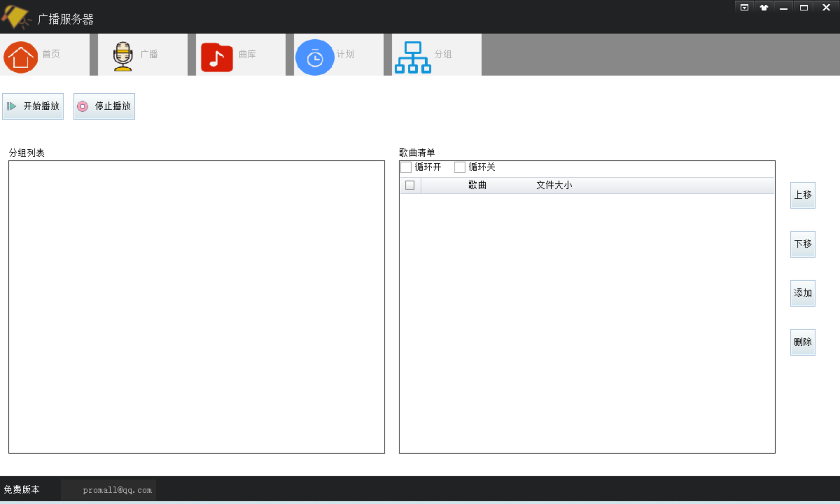Viewport: 840px width, 504px height.
Task: Switch to the 曲库 tab
Action: [x=240, y=55]
